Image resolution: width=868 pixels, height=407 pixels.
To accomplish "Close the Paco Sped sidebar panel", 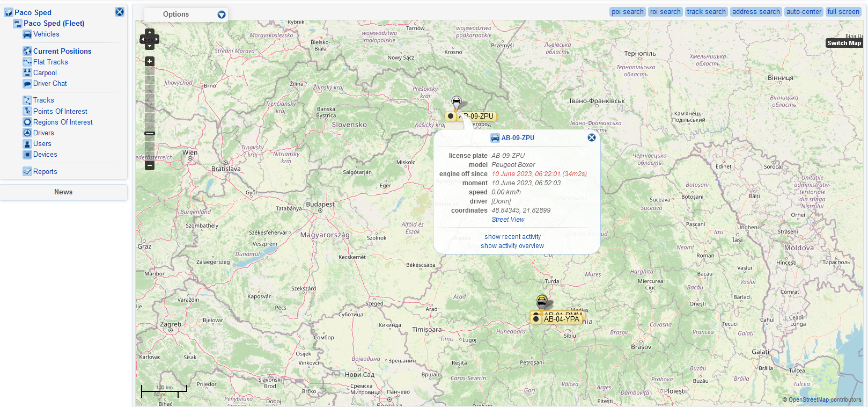I will click(x=120, y=12).
